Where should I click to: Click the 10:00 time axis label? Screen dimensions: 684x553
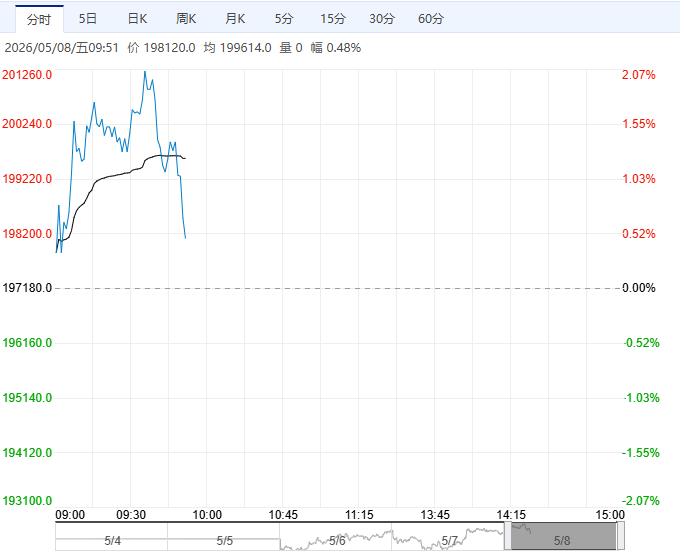[x=207, y=515]
